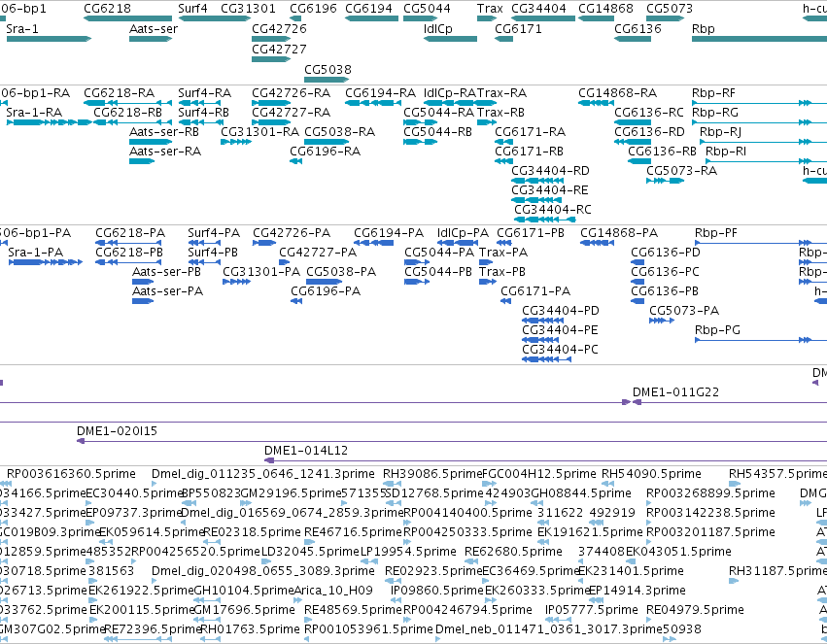Click protein Surf4-PA label
Image resolution: width=827 pixels, height=644 pixels.
[214, 233]
